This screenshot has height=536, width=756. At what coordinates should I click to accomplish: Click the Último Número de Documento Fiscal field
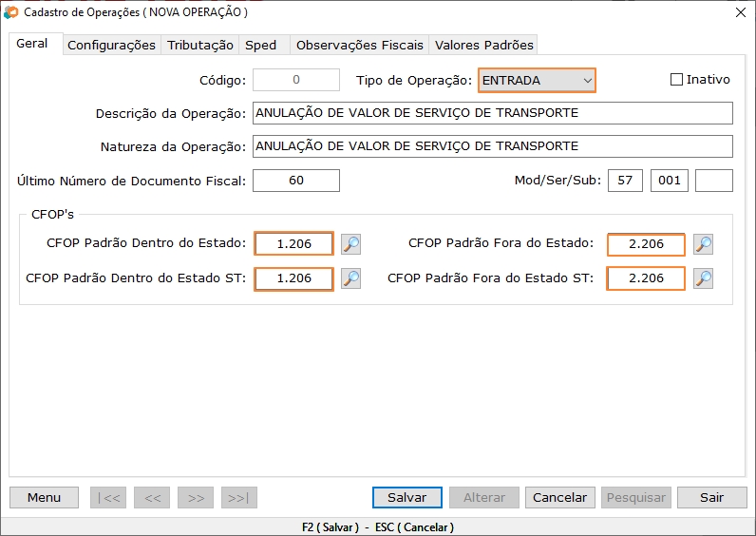[296, 181]
